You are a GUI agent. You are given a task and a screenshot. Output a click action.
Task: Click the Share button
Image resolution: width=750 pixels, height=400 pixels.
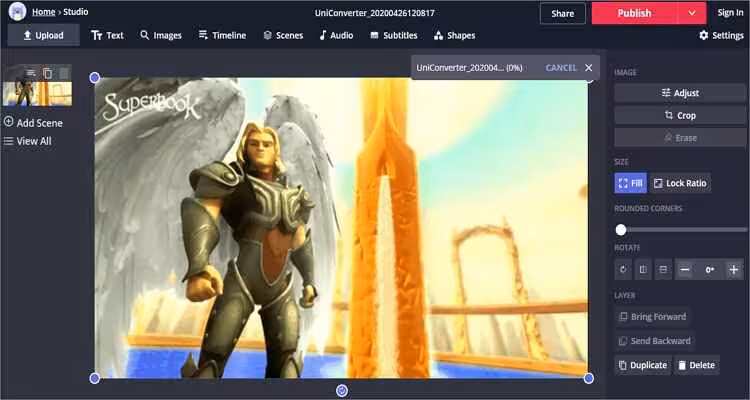tap(562, 13)
